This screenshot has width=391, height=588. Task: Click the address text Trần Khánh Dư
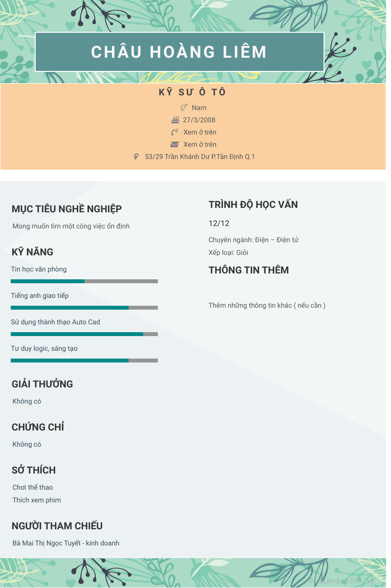[200, 157]
